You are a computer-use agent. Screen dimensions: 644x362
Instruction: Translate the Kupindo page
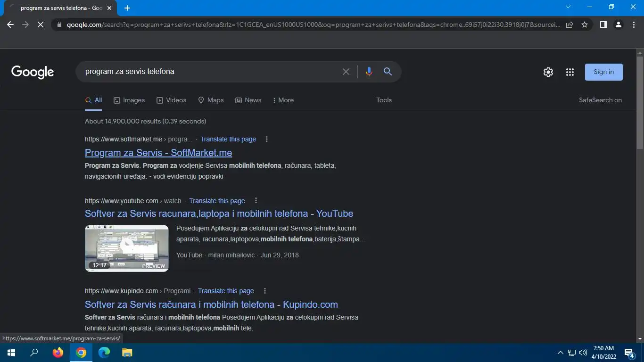(x=226, y=291)
